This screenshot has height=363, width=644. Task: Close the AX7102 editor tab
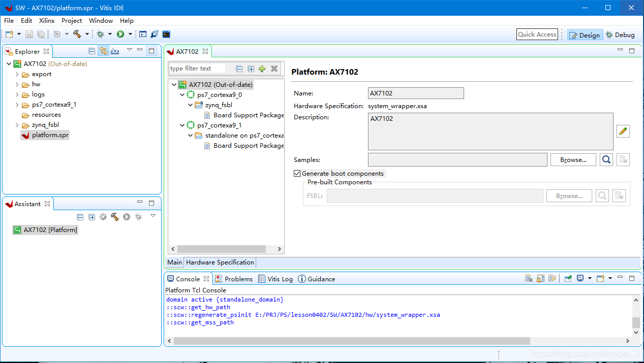point(205,51)
